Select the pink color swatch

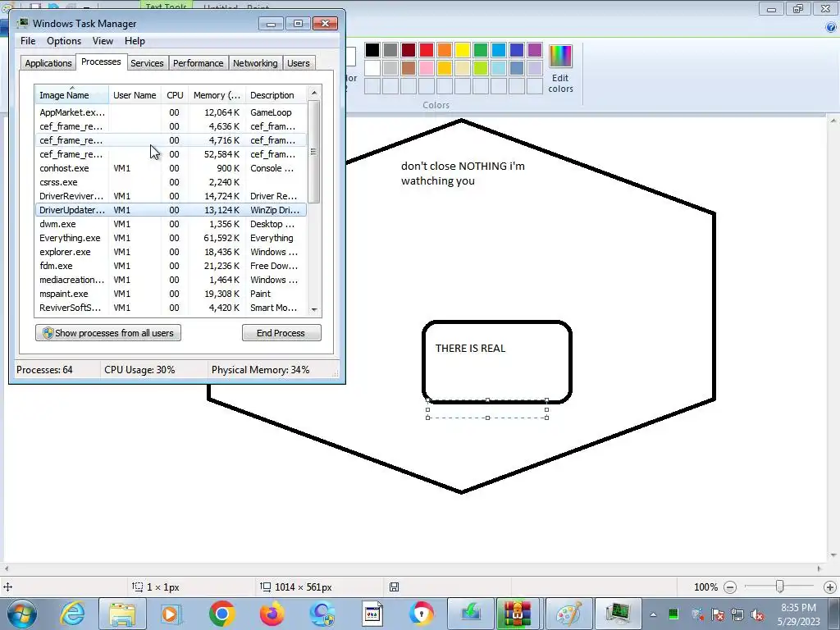[427, 68]
